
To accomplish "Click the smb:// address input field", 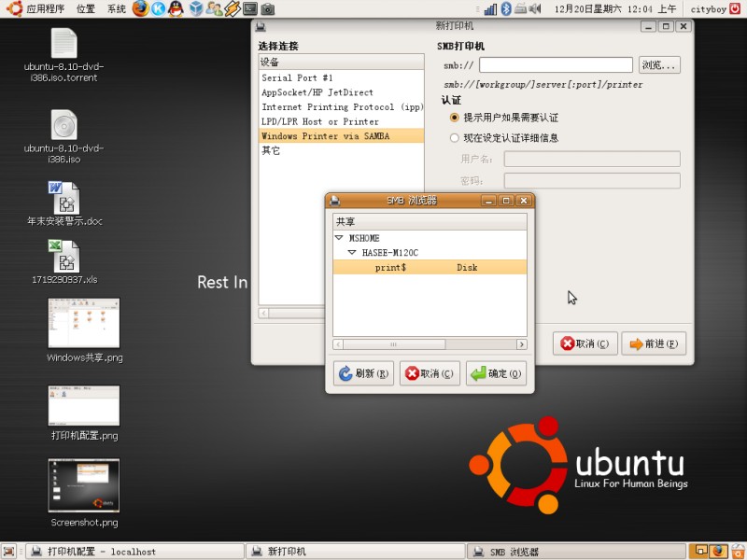I will [556, 64].
